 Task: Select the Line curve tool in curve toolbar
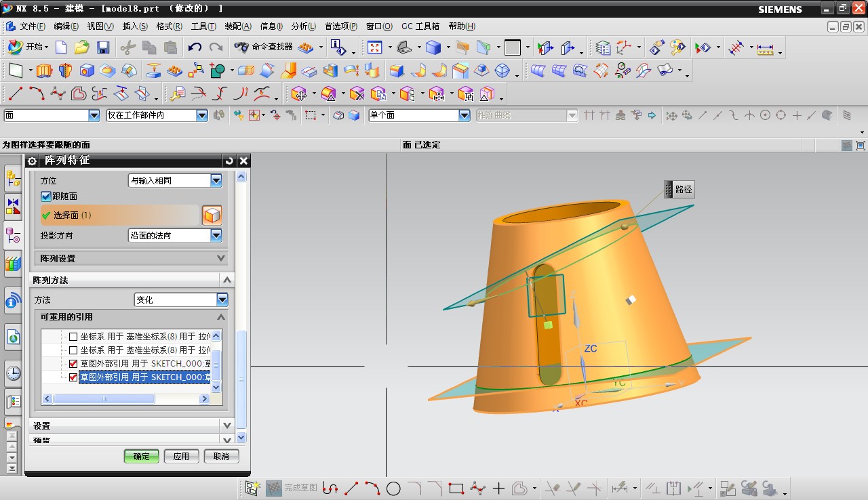(16, 93)
